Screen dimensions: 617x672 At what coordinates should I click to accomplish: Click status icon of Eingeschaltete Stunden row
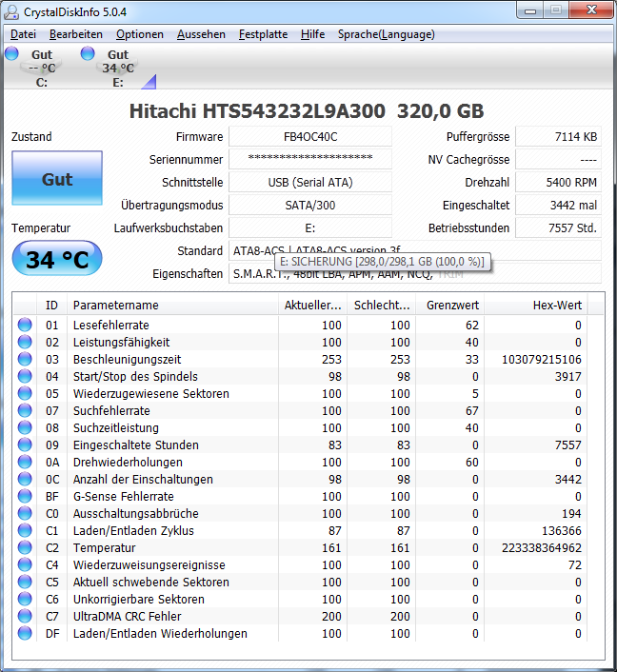[25, 445]
